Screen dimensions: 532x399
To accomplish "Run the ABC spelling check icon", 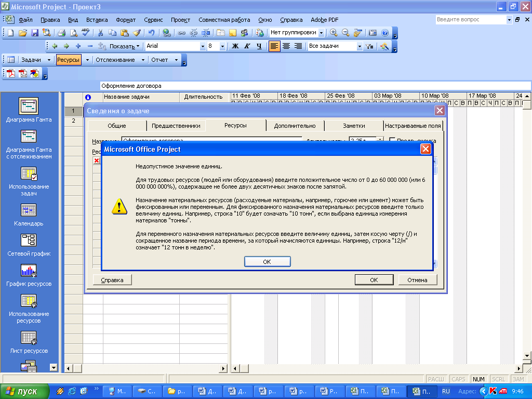I will pyautogui.click(x=86, y=33).
